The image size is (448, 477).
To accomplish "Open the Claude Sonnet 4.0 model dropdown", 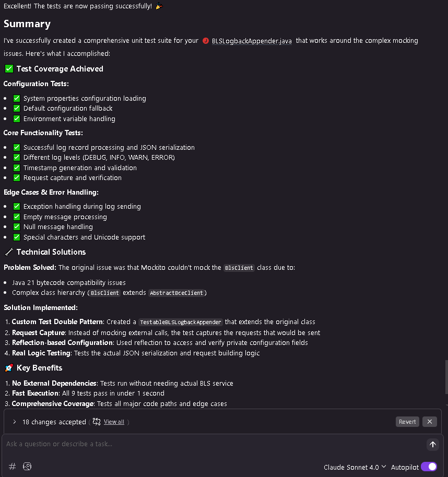I will pos(355,467).
